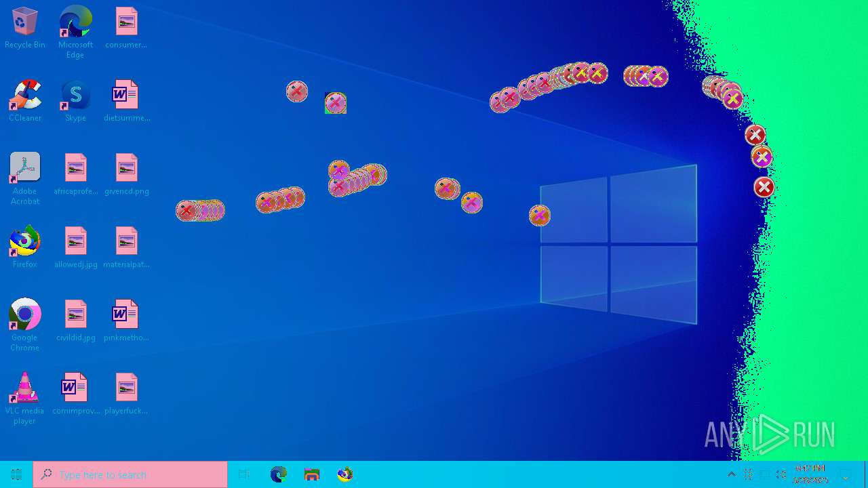Open the Recycle Bin desktop icon

24,28
